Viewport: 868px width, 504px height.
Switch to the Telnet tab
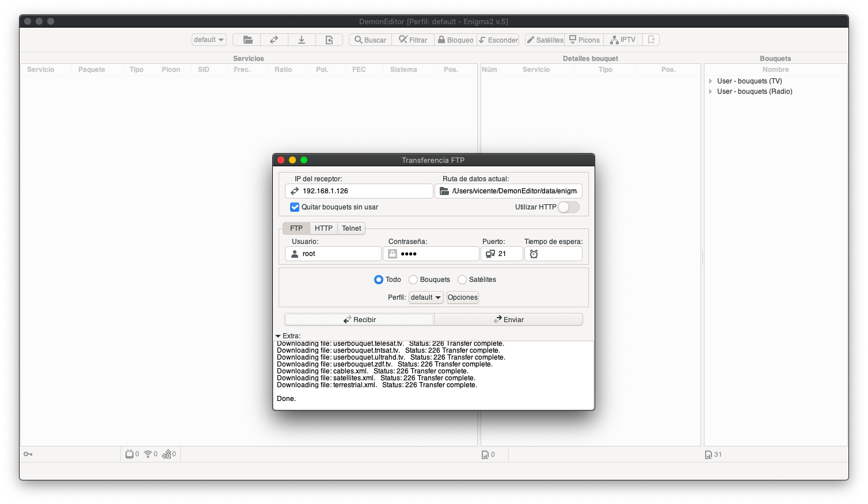point(351,228)
